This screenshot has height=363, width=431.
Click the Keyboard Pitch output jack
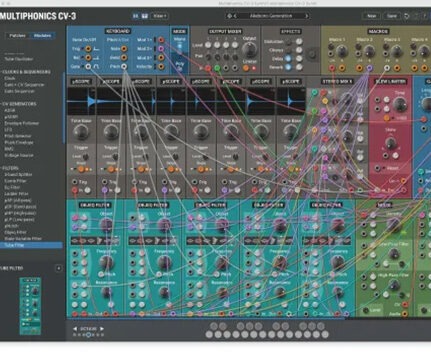coord(124,66)
